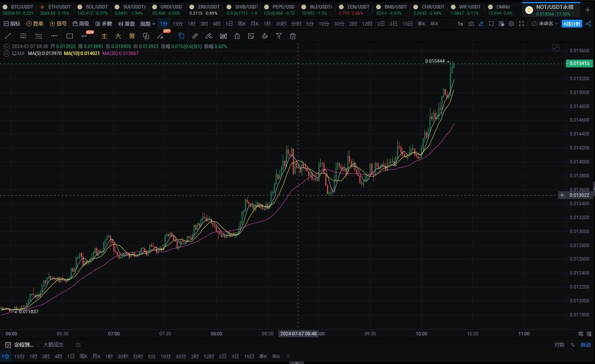Switch to the PEPE/USDT tab
This screenshot has width=595, height=364.
280,10
